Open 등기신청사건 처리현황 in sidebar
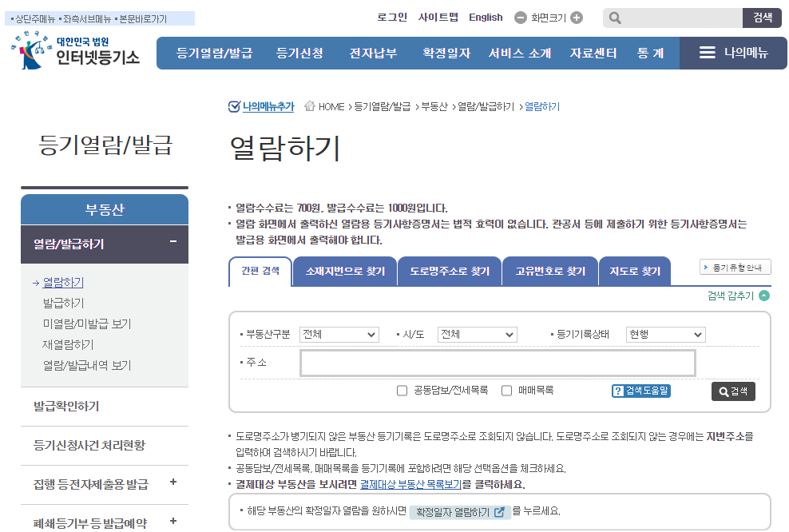The height and width of the screenshot is (532, 789). pos(89,445)
